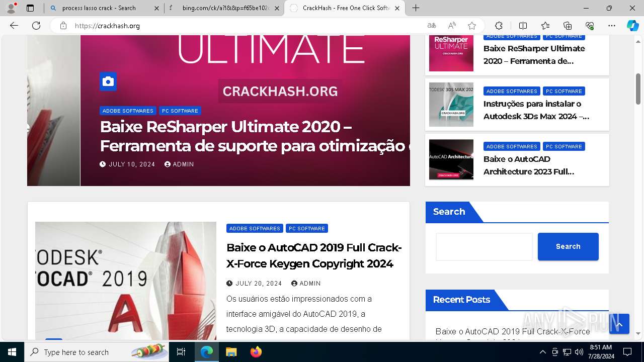Screen dimensions: 644x362
Task: Open the notification center icon
Action: tap(627, 352)
